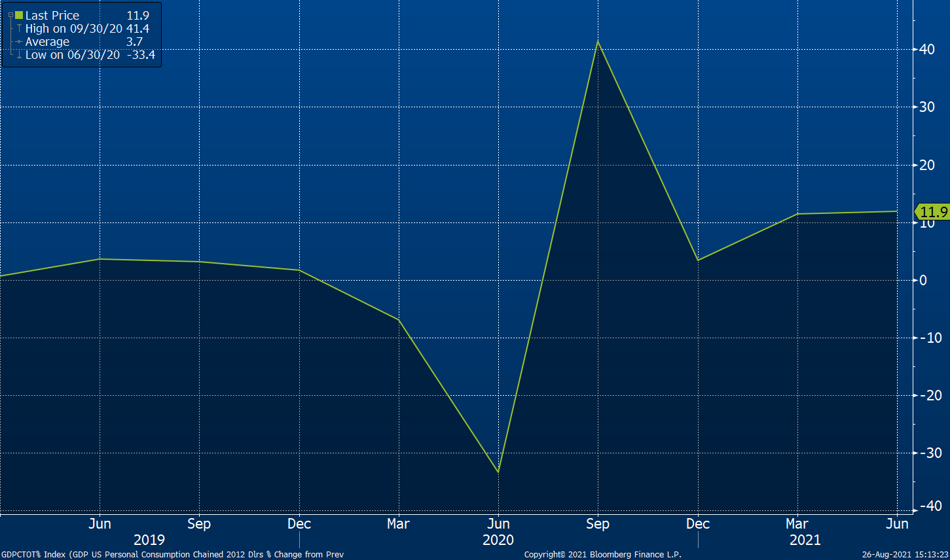Viewport: 950px width, 560px height.
Task: Click the 30 label on the y-axis
Action: pos(926,107)
